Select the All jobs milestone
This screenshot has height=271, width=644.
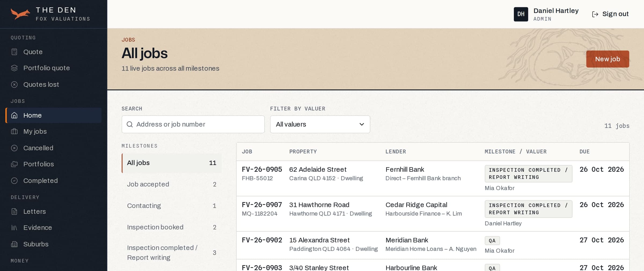(x=172, y=163)
